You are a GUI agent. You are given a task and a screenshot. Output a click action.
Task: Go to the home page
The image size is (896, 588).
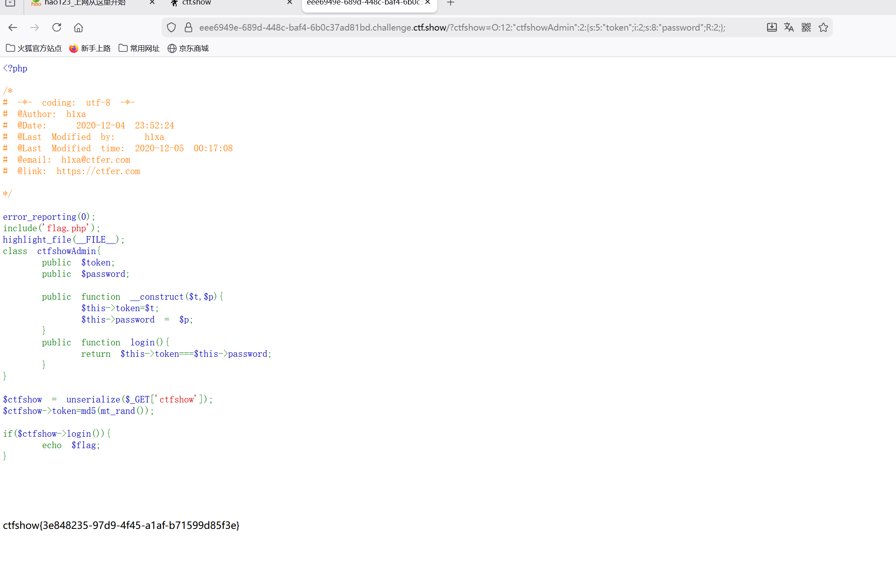(78, 27)
